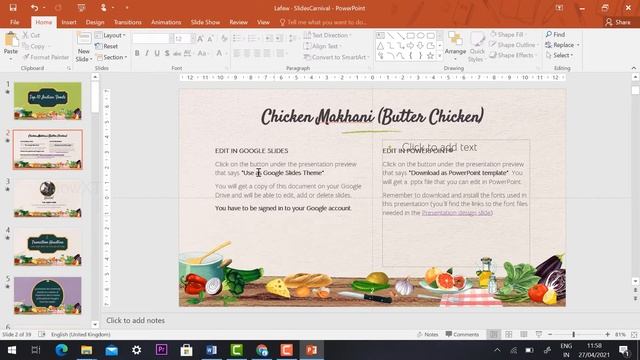This screenshot has height=360, width=640.
Task: Toggle text Shadow
Action: (167, 53)
